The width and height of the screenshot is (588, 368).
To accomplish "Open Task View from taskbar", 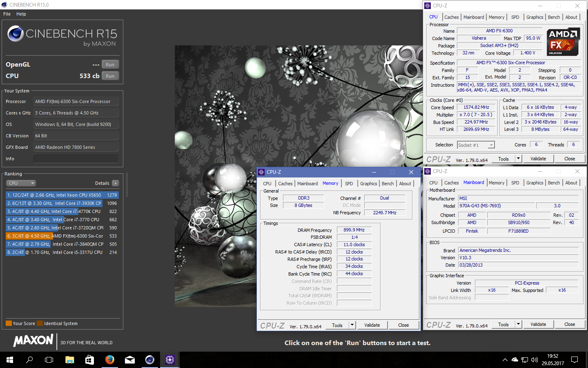I will tap(49, 360).
